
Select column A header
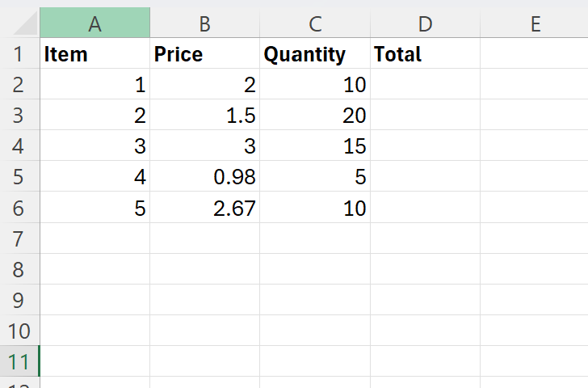click(94, 23)
